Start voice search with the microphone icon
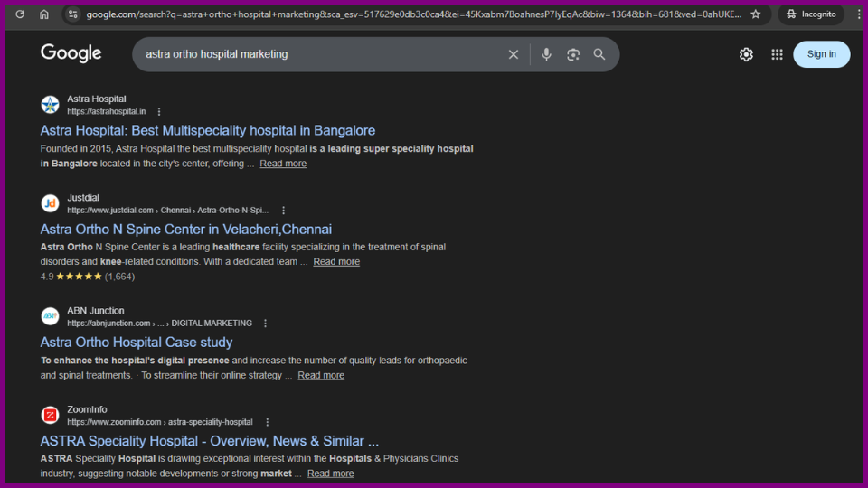 546,54
